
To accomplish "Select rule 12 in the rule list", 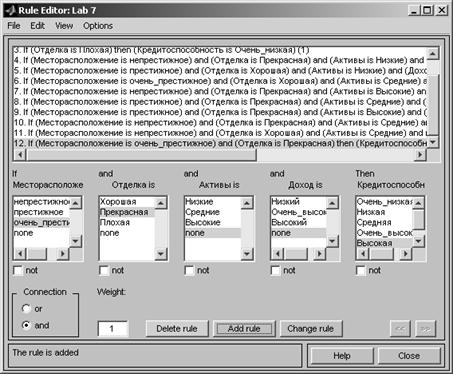I will (x=220, y=143).
